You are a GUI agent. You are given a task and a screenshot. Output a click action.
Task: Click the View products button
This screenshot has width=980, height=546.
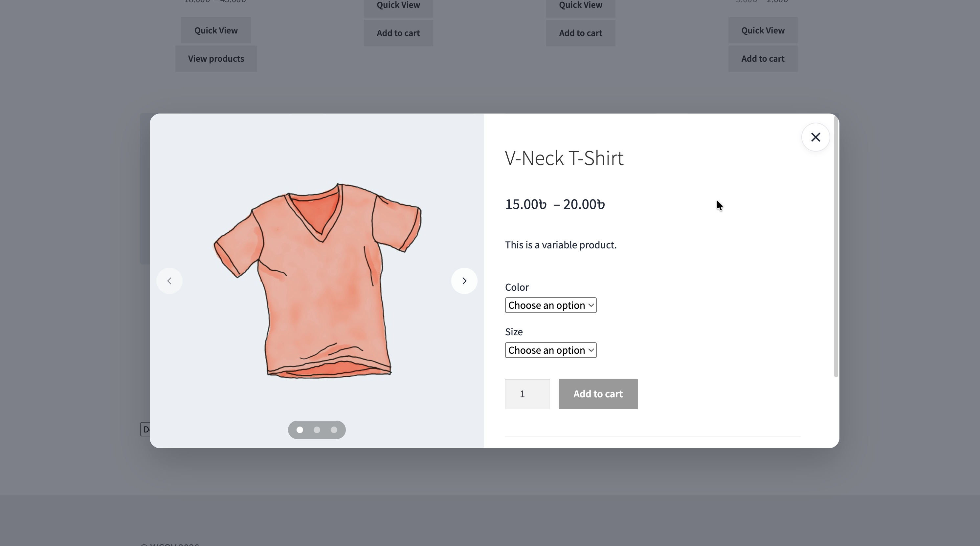pos(216,58)
